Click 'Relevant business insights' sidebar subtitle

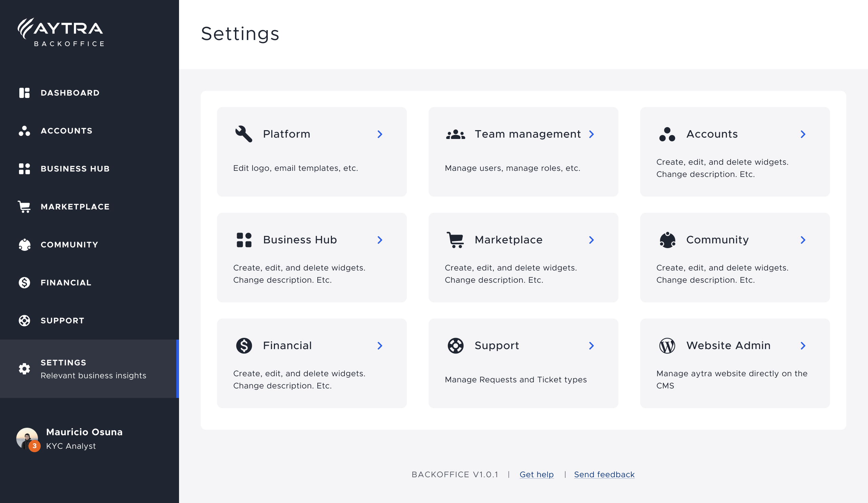click(93, 376)
